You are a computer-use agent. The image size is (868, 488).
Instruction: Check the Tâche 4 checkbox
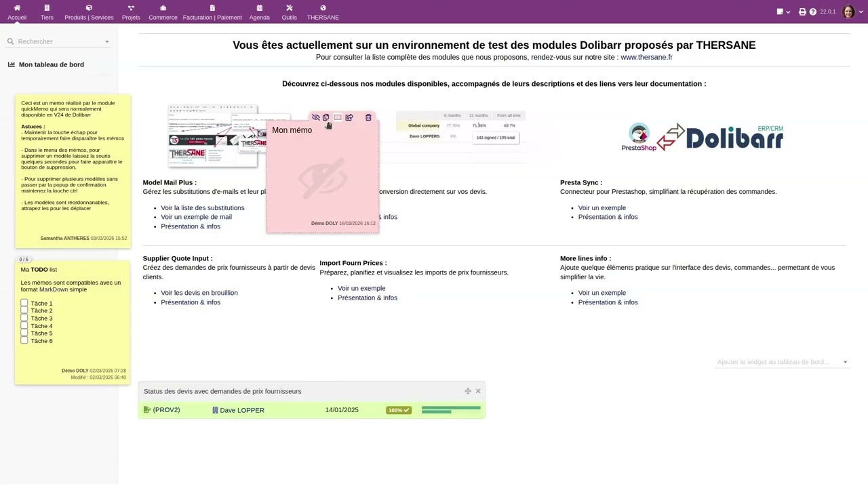point(24,325)
